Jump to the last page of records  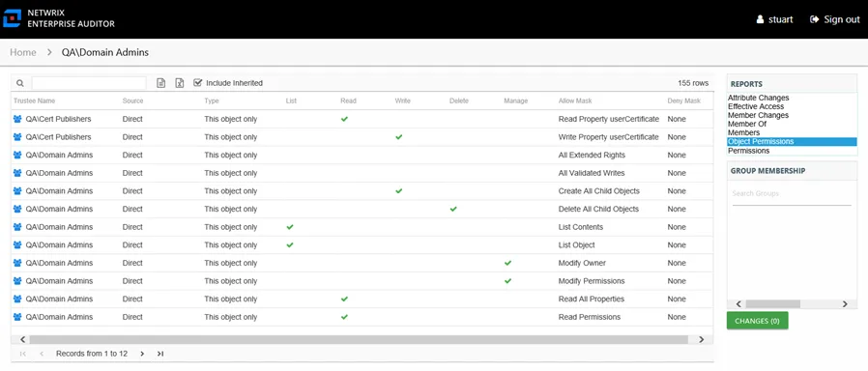point(160,354)
